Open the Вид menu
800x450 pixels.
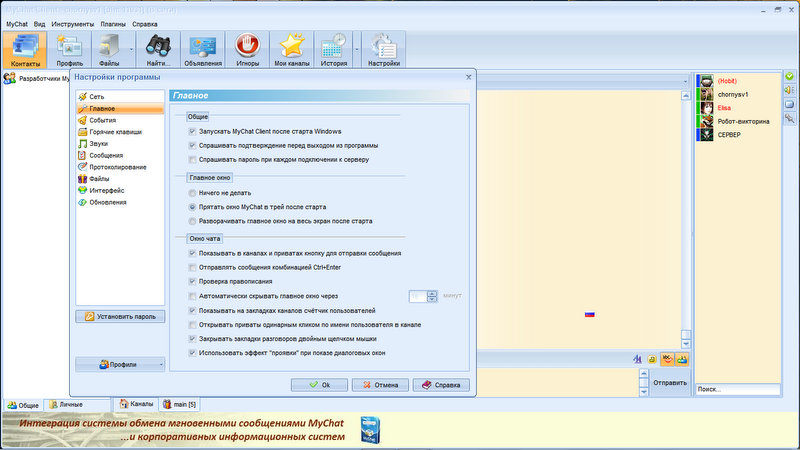coord(39,24)
